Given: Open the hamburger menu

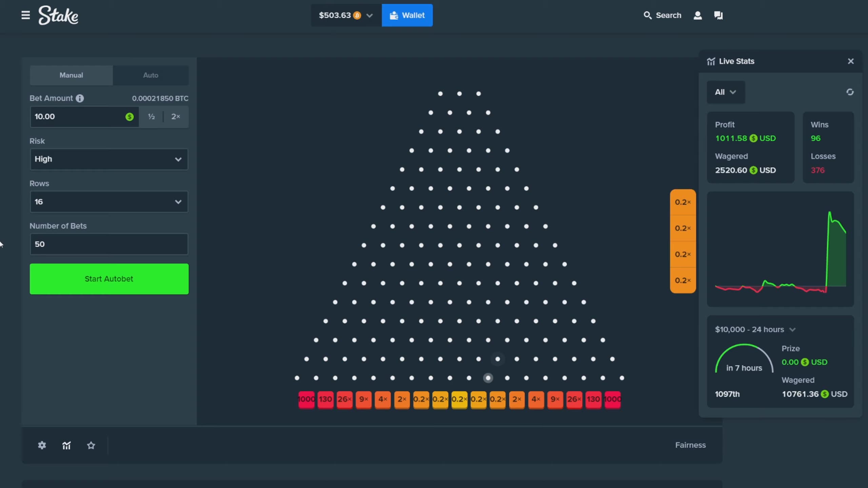Looking at the screenshot, I should pos(25,15).
